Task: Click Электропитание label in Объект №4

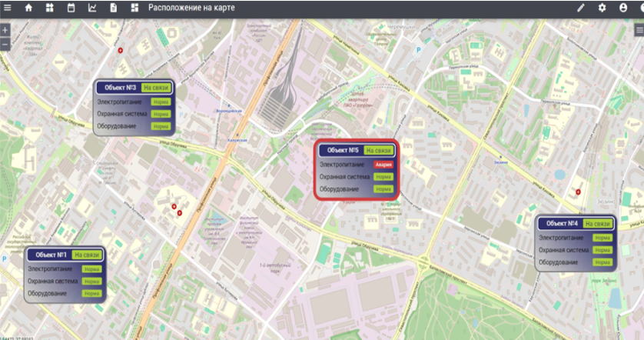Action: click(x=561, y=238)
